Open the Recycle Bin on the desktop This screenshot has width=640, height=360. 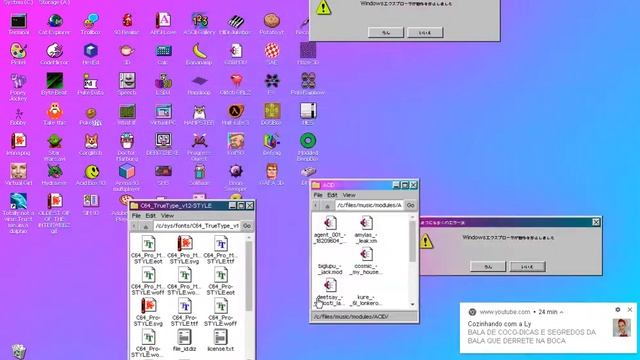[x=18, y=351]
